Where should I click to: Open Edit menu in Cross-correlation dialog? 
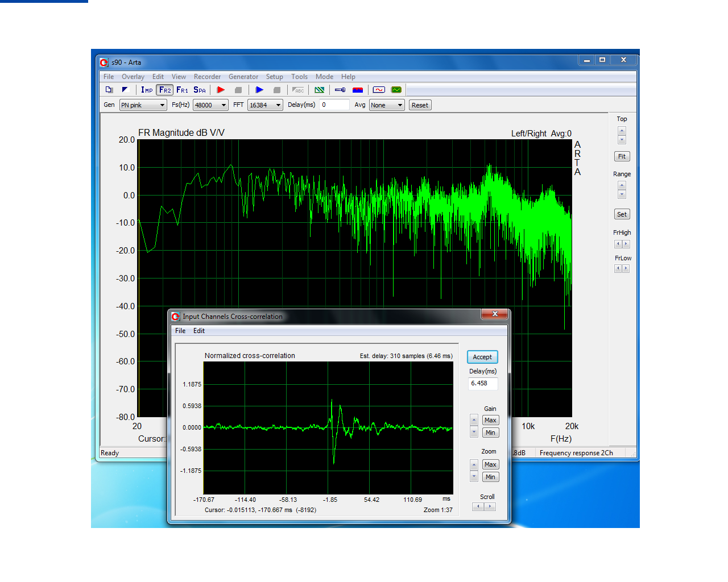click(x=199, y=331)
